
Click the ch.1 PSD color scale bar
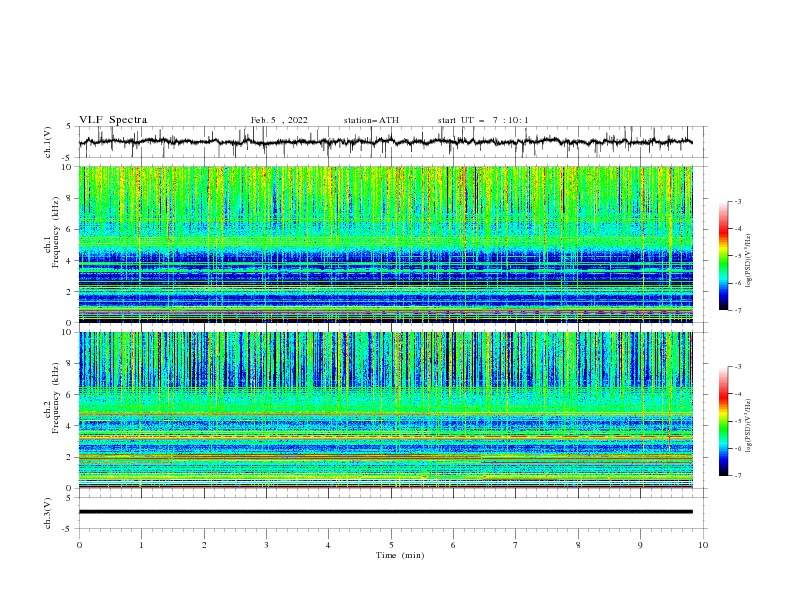point(723,256)
